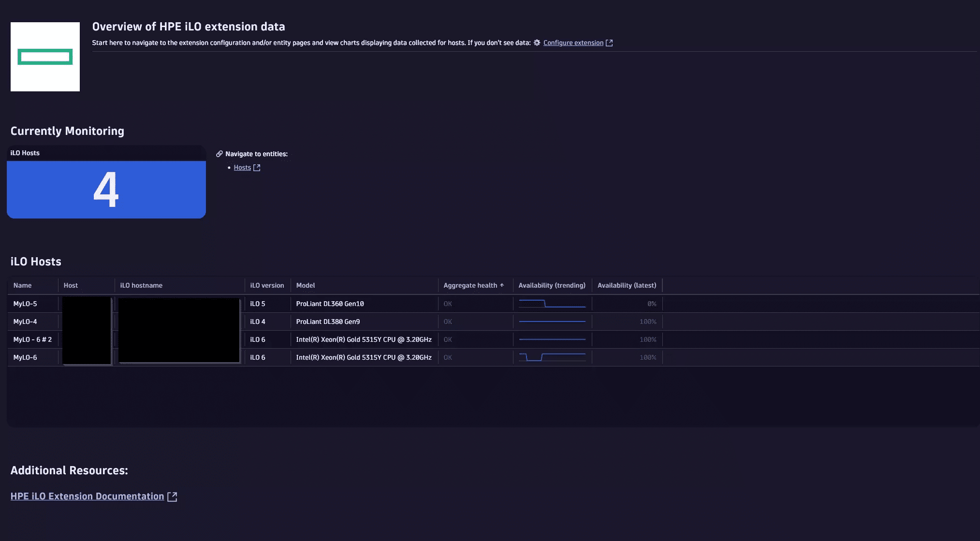Click the ProLiant DL380 Gen9 model cell
980x541 pixels.
[328, 322]
